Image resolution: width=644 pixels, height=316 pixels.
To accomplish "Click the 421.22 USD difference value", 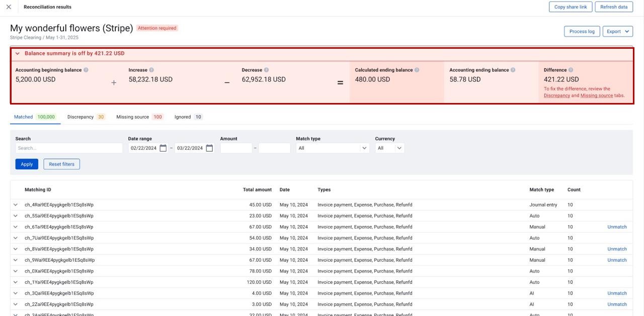I will coord(561,79).
